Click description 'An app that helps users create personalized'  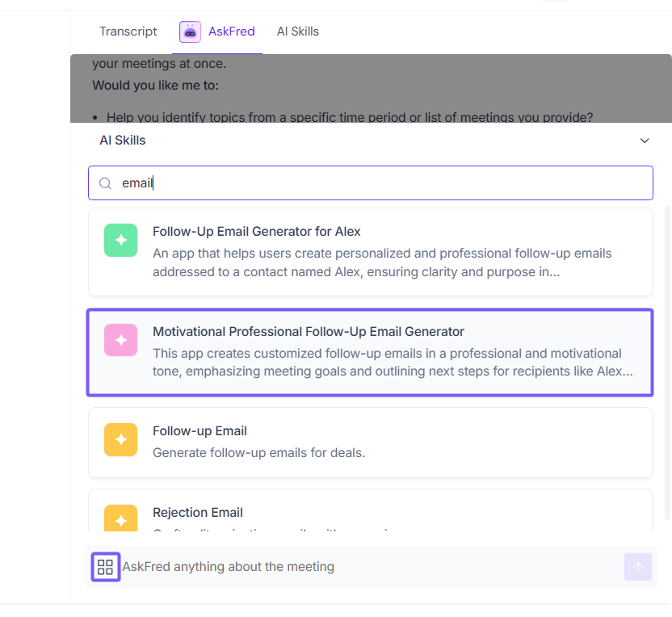point(382,262)
